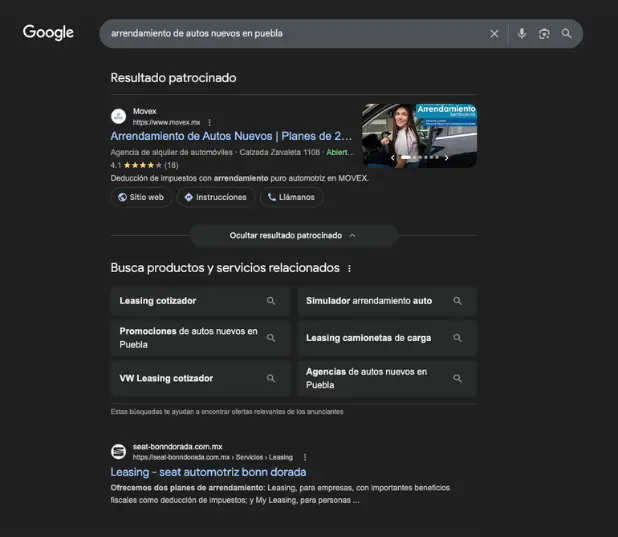The height and width of the screenshot is (537, 618).
Task: Click the phone icon in Llámanos button
Action: tap(272, 197)
